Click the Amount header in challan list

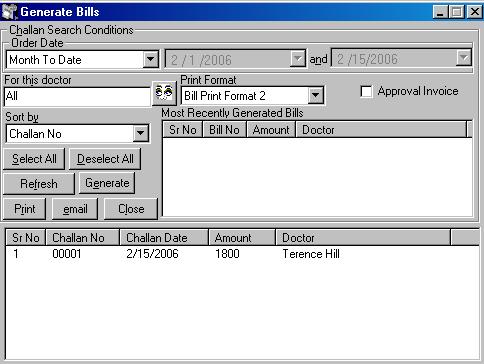tap(242, 238)
